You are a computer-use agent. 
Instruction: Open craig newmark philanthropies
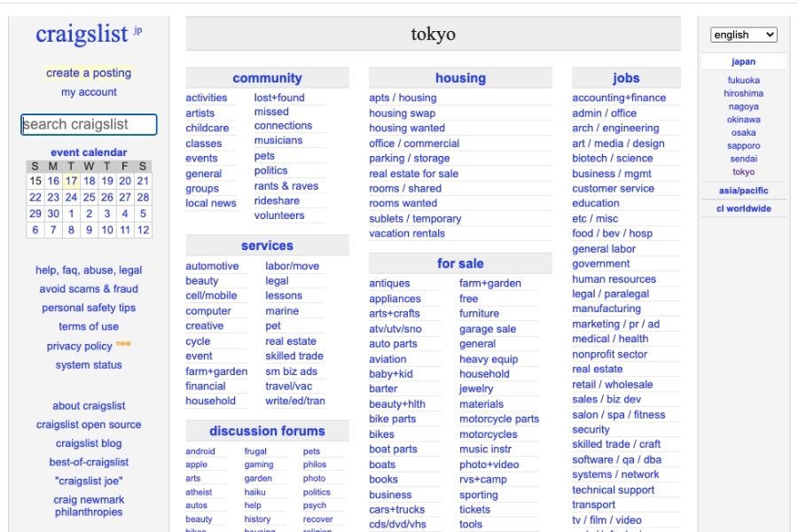(x=89, y=505)
